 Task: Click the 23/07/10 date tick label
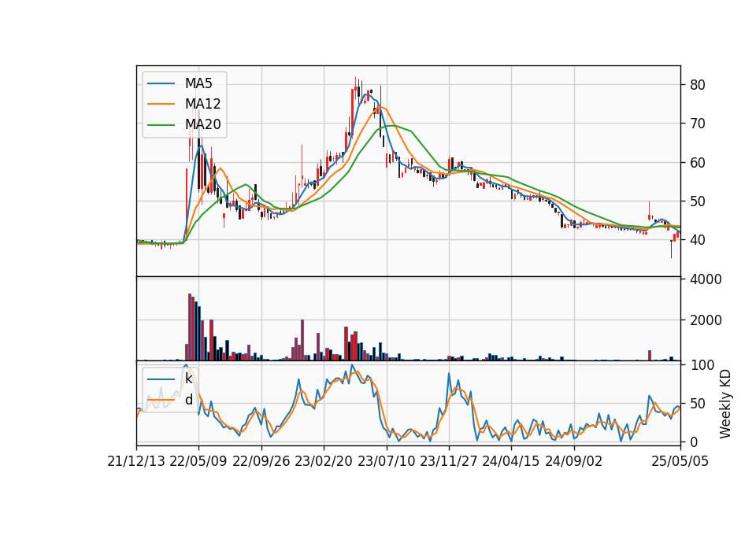[386, 462]
